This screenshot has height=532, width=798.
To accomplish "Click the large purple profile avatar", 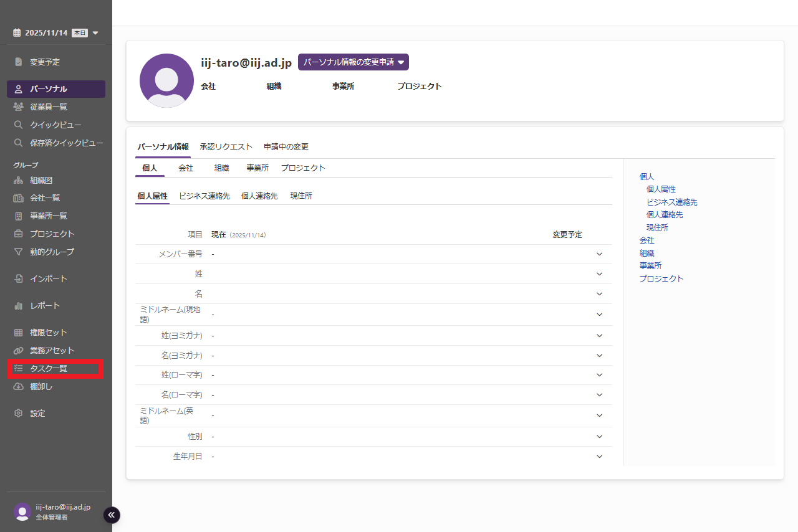I will (x=166, y=80).
